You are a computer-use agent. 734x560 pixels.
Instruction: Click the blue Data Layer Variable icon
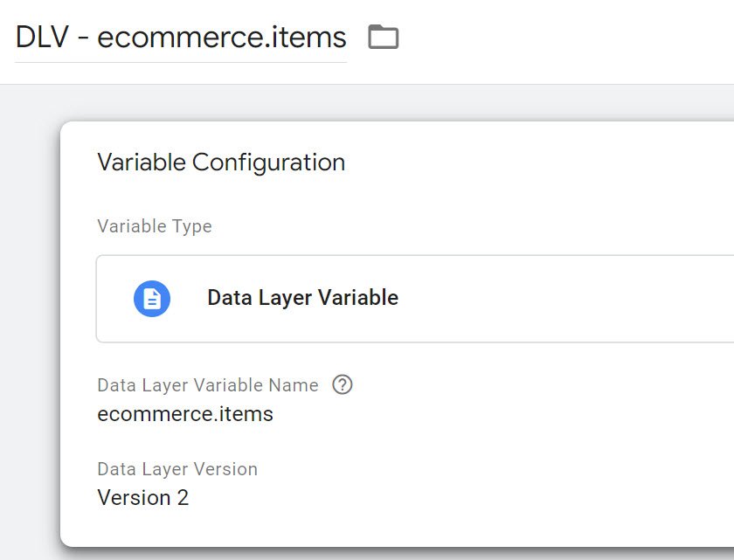152,299
